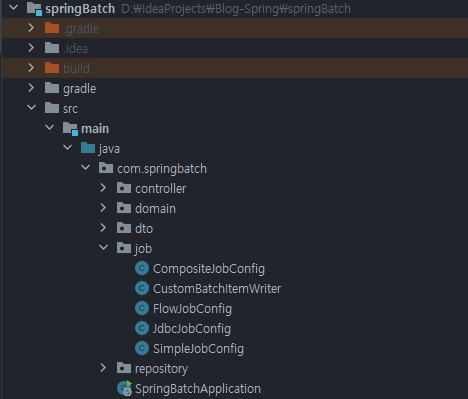Collapse the springBatch project root

point(13,7)
